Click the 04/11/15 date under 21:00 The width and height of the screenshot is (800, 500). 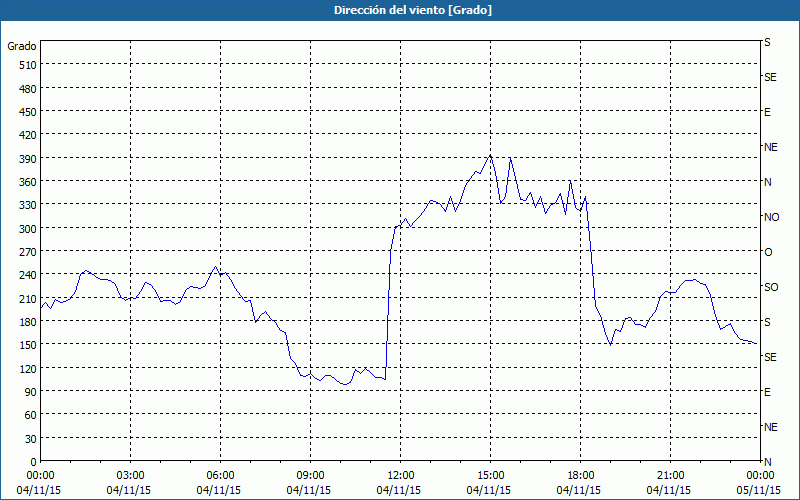coord(669,490)
